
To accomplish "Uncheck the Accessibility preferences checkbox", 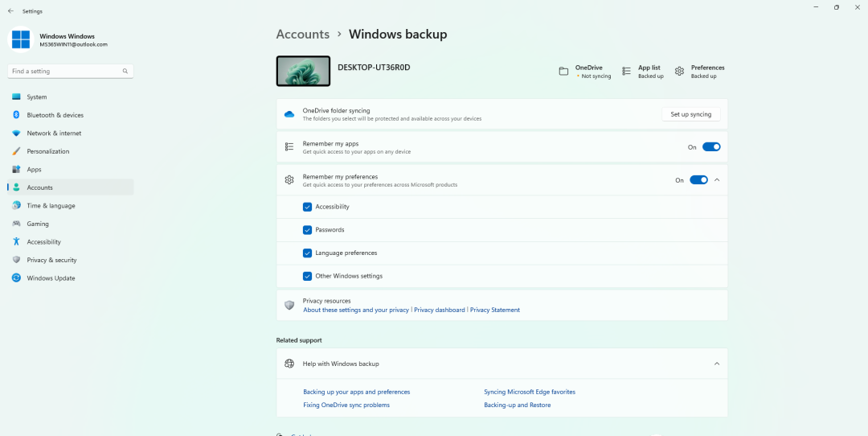I will pos(307,207).
